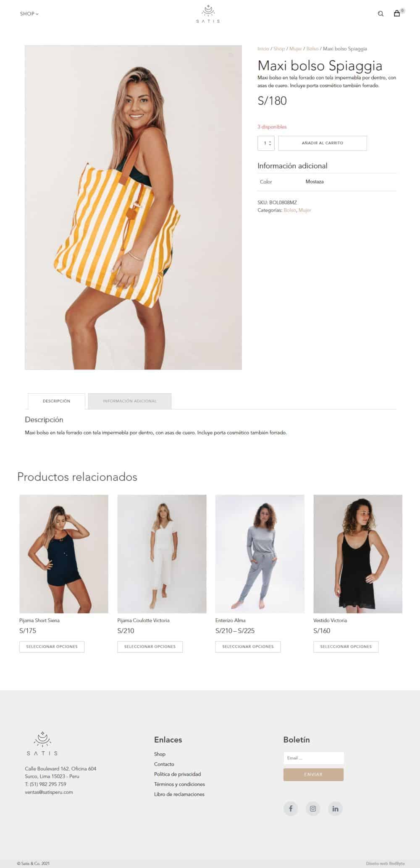
Task: Click Enviar newsletter button
Action: pyautogui.click(x=313, y=774)
